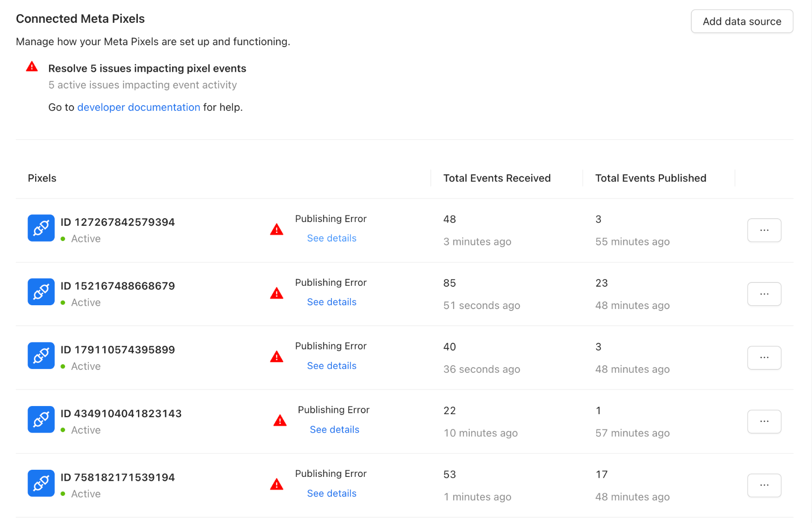Image resolution: width=812 pixels, height=523 pixels.
Task: Open more options menu for ID 4349104041823143
Action: pos(764,421)
